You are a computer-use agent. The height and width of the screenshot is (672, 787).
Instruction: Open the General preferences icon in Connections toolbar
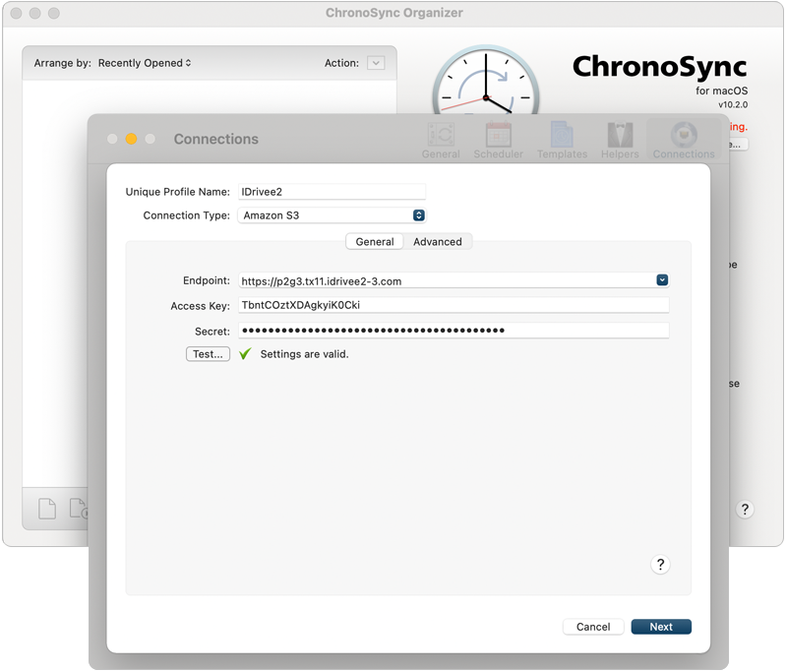(x=441, y=141)
